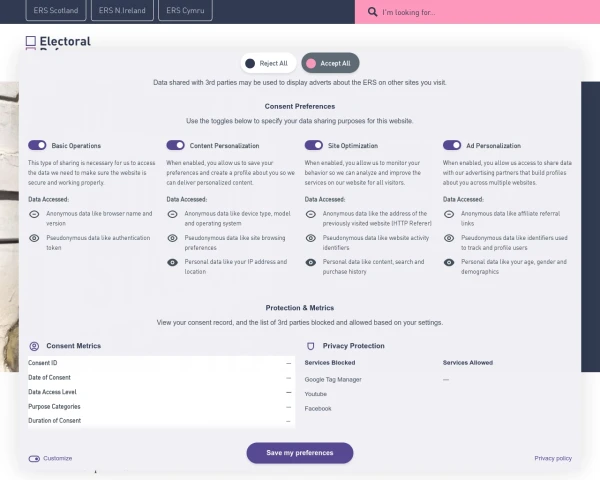
Task: Go to ERS N.Ireland site tab
Action: click(x=122, y=11)
